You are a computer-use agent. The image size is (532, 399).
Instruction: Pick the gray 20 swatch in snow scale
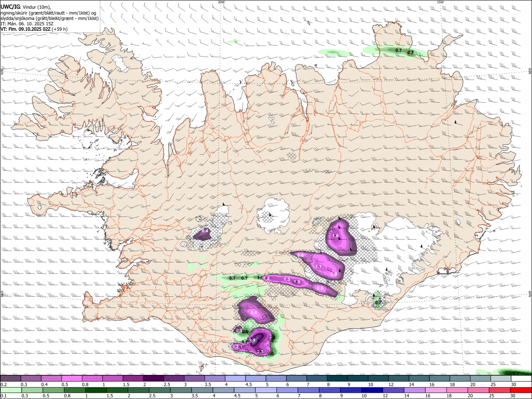(x=480, y=379)
